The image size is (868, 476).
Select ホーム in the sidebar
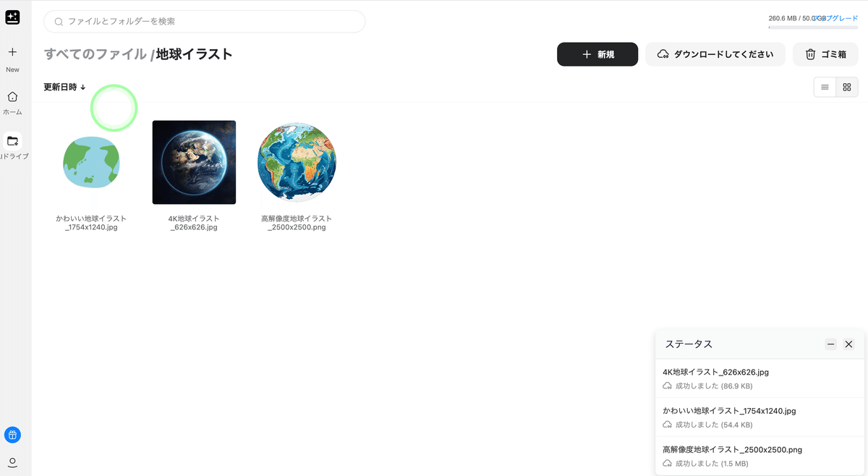[x=12, y=103]
